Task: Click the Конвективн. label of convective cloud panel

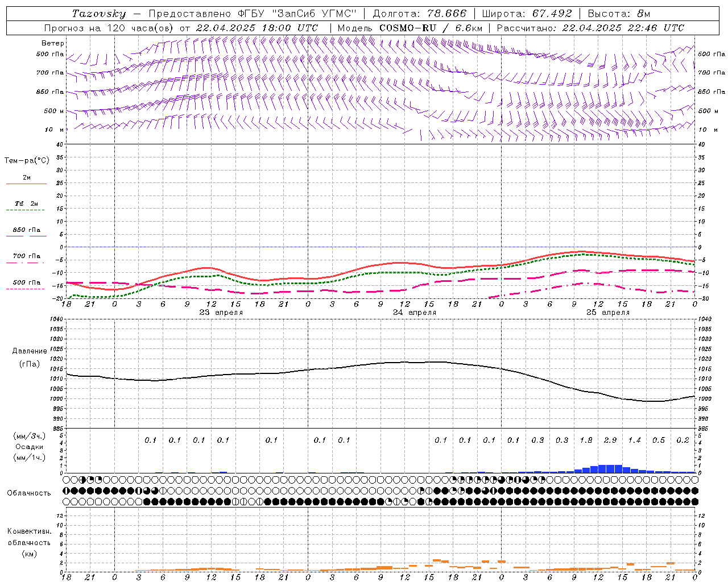Action: point(30,531)
